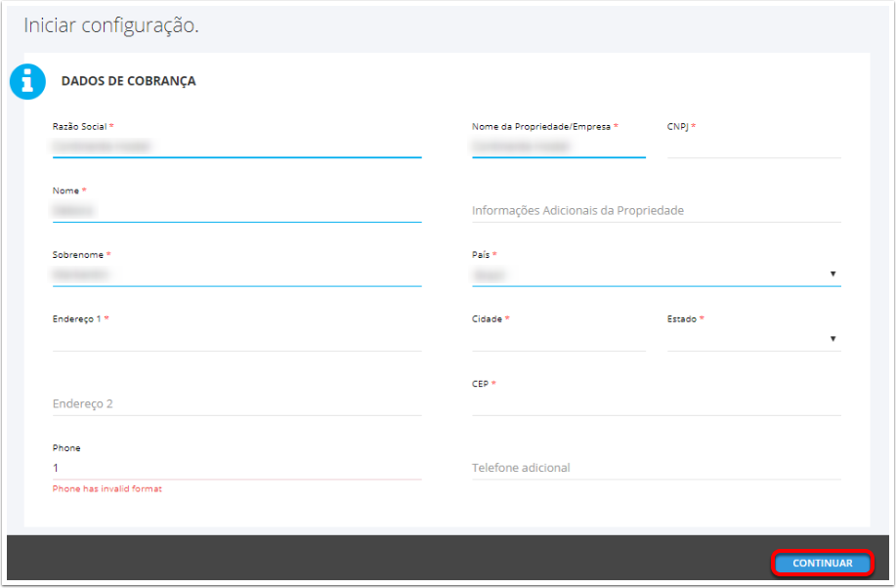This screenshot has height=588, width=896.
Task: Focus the Endereço 2 field
Action: click(x=236, y=404)
